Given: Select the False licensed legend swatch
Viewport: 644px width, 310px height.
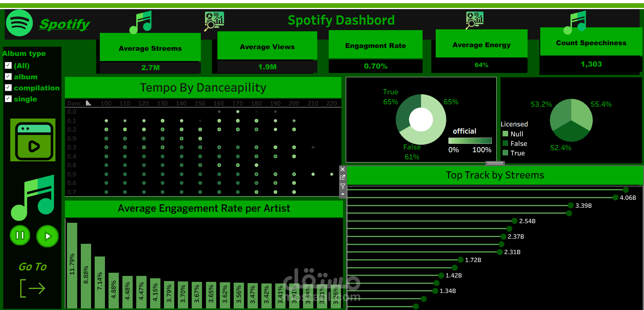Looking at the screenshot, I should [x=505, y=143].
